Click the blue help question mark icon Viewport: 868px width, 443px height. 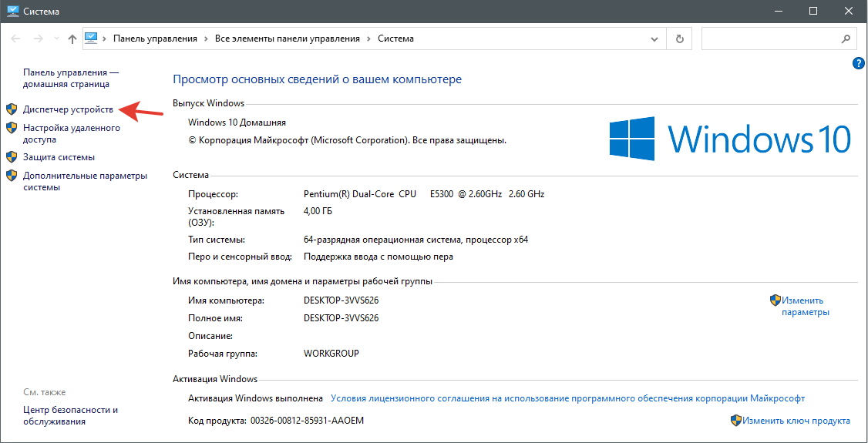point(859,62)
